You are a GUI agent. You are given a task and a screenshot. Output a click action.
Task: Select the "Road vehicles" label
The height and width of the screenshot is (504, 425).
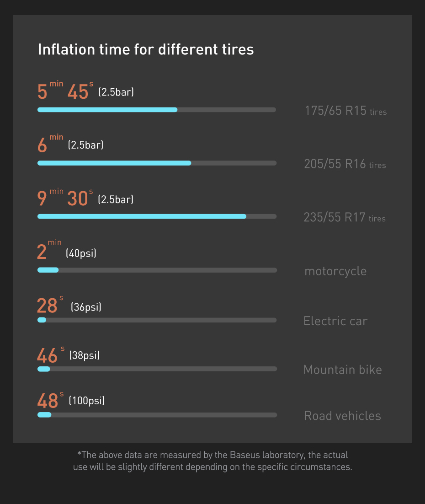pos(343,416)
